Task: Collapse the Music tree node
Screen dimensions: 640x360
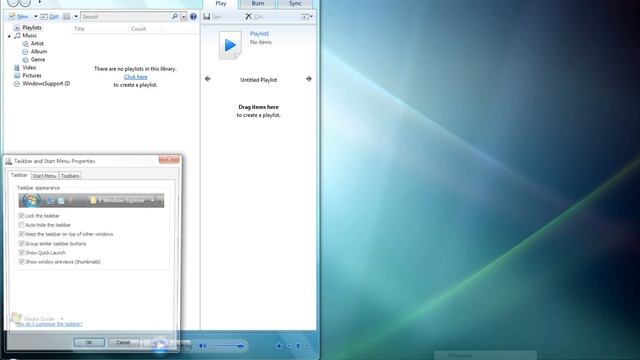Action: pos(9,36)
